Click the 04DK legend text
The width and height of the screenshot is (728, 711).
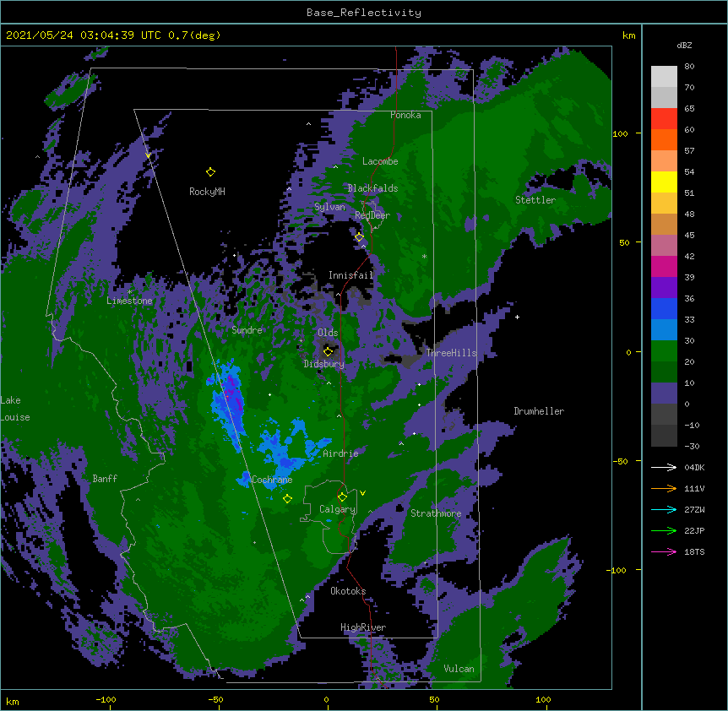tap(694, 467)
